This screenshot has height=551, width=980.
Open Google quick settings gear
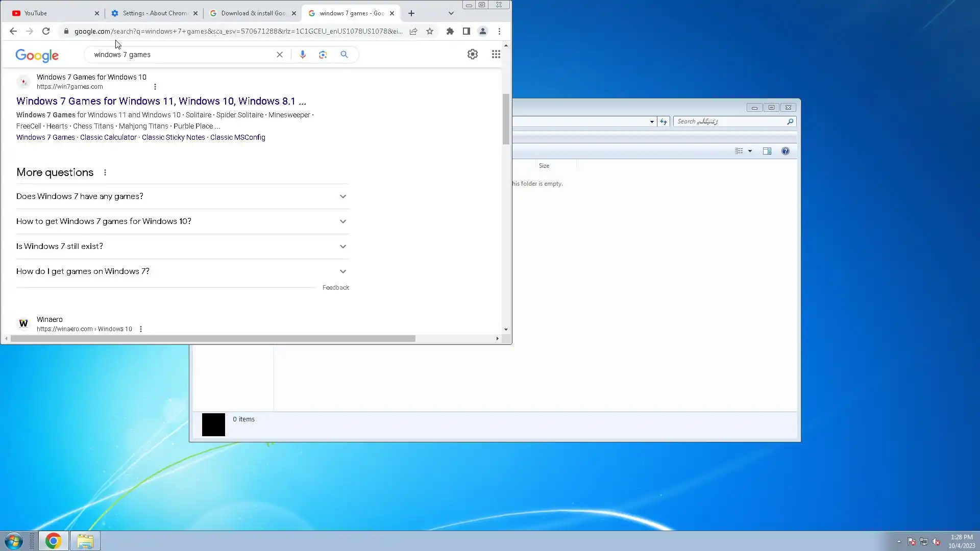(x=473, y=54)
